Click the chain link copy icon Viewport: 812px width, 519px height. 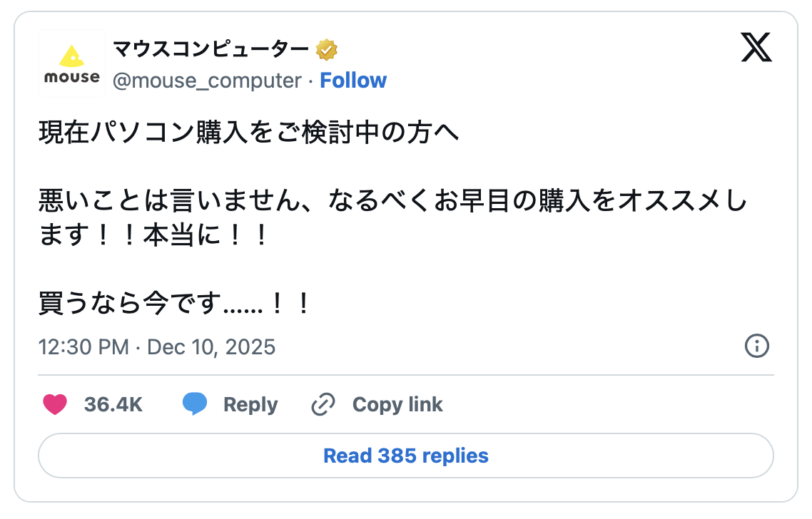coord(323,404)
